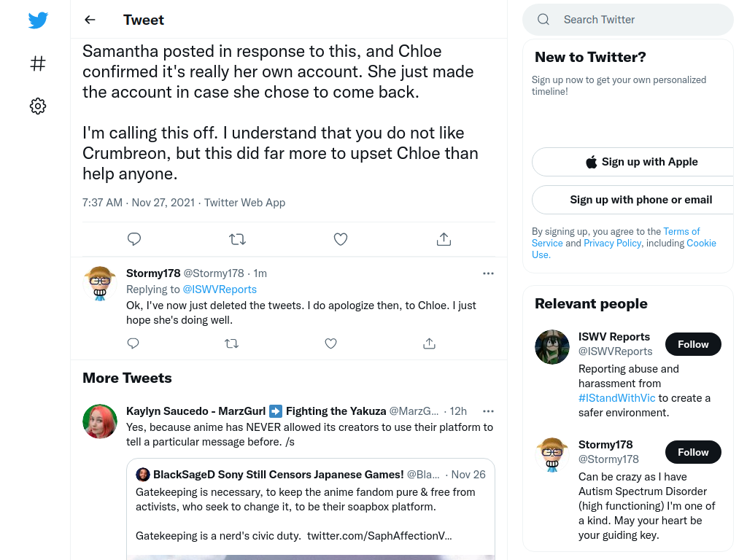Image resolution: width=747 pixels, height=560 pixels.
Task: Open the @ISWVReports mention in reply
Action: click(x=220, y=289)
